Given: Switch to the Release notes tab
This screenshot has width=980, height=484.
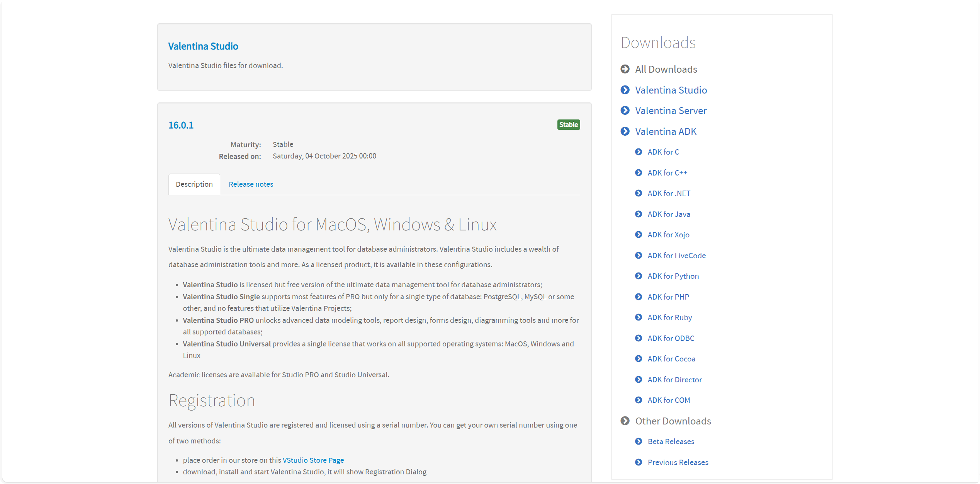Looking at the screenshot, I should (x=251, y=184).
